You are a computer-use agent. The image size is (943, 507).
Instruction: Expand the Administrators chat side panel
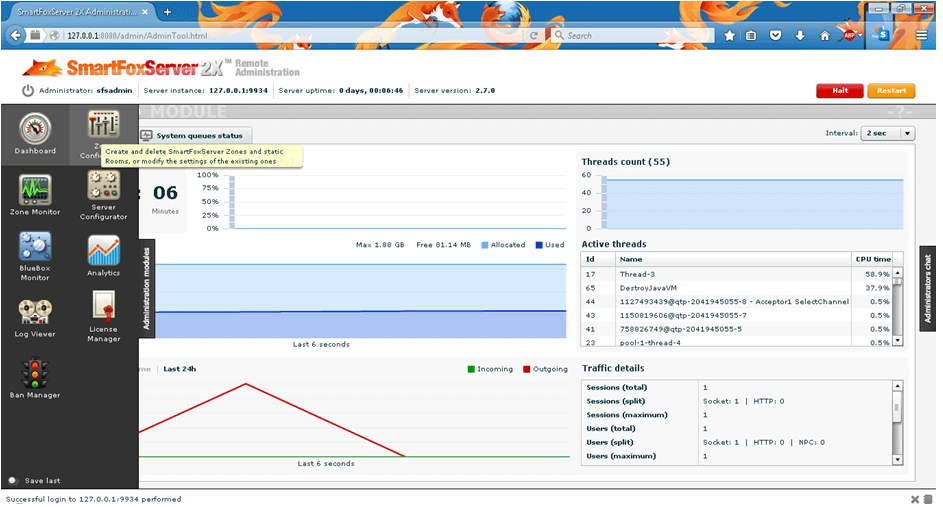click(927, 288)
